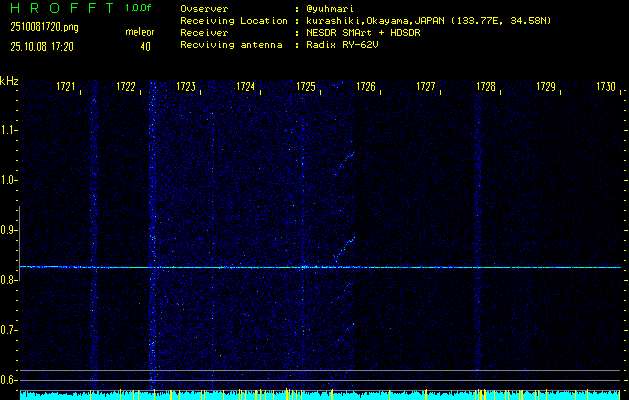
Task: Click the version label 1.00f
Action: coord(138,8)
